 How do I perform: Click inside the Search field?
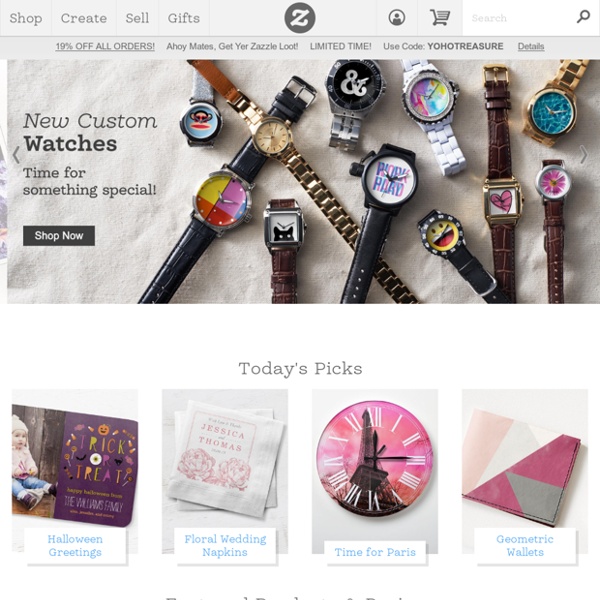[518, 18]
